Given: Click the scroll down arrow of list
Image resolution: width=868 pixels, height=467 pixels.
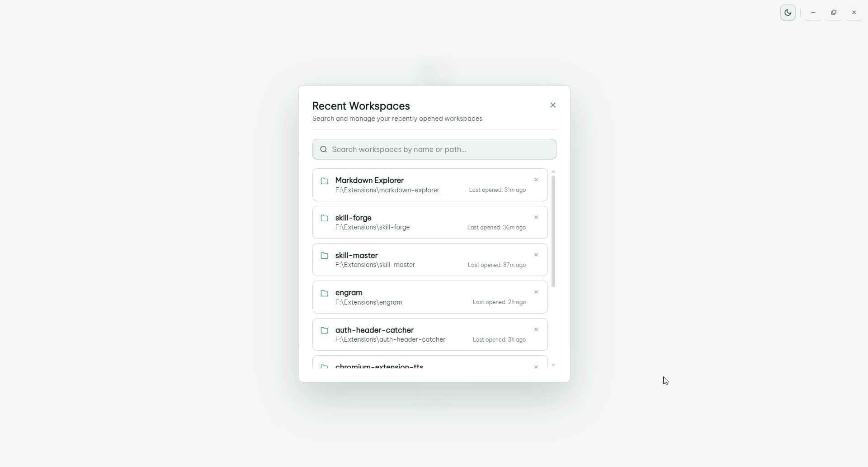Looking at the screenshot, I should point(553,366).
